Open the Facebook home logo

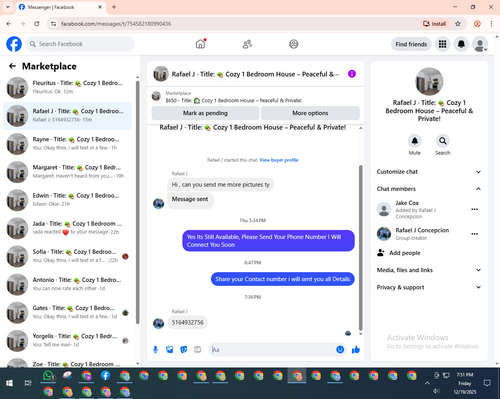(x=14, y=44)
